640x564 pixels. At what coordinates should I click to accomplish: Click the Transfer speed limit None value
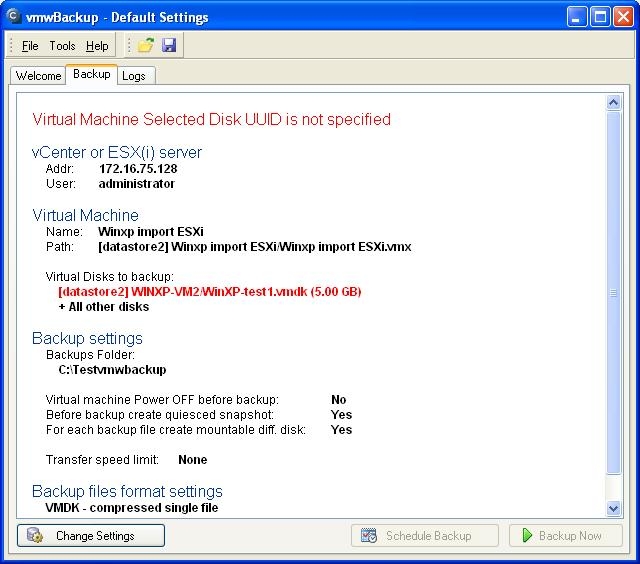coord(193,460)
